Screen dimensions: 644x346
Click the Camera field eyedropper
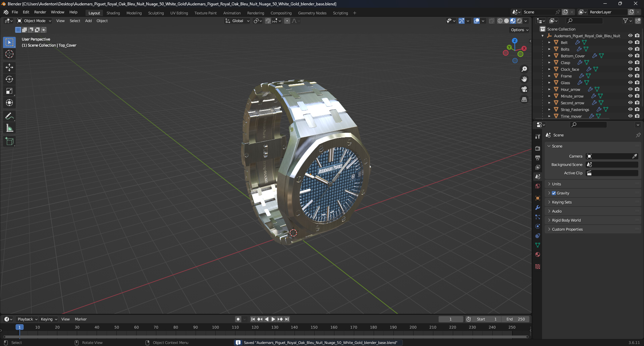click(635, 156)
